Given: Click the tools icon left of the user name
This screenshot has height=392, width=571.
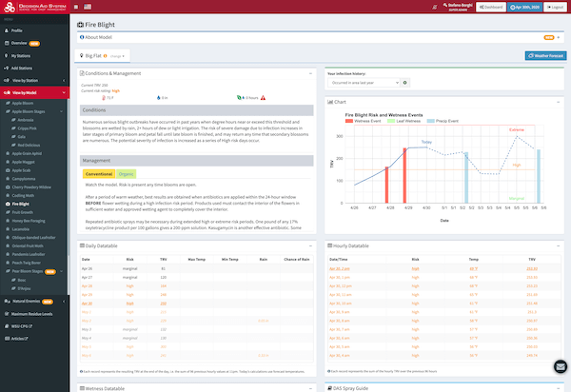Looking at the screenshot, I should point(435,6).
